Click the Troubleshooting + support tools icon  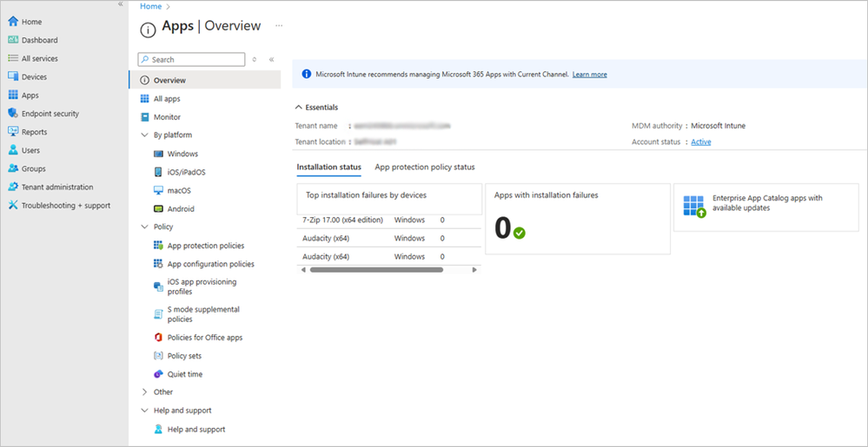[x=13, y=205]
